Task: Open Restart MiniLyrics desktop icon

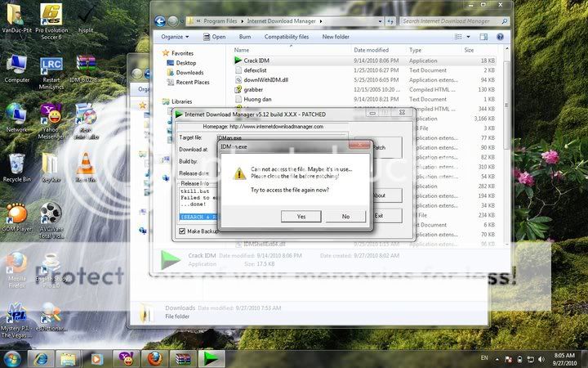Action: pos(51,73)
